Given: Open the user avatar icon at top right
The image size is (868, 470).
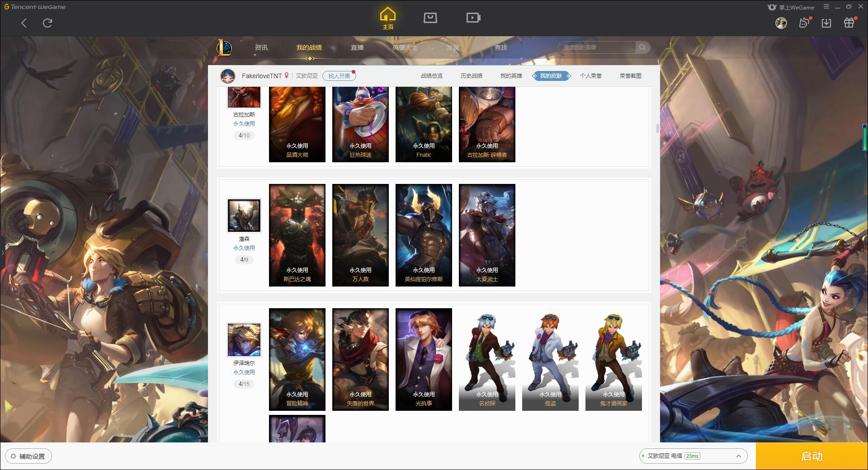Looking at the screenshot, I should tap(781, 23).
